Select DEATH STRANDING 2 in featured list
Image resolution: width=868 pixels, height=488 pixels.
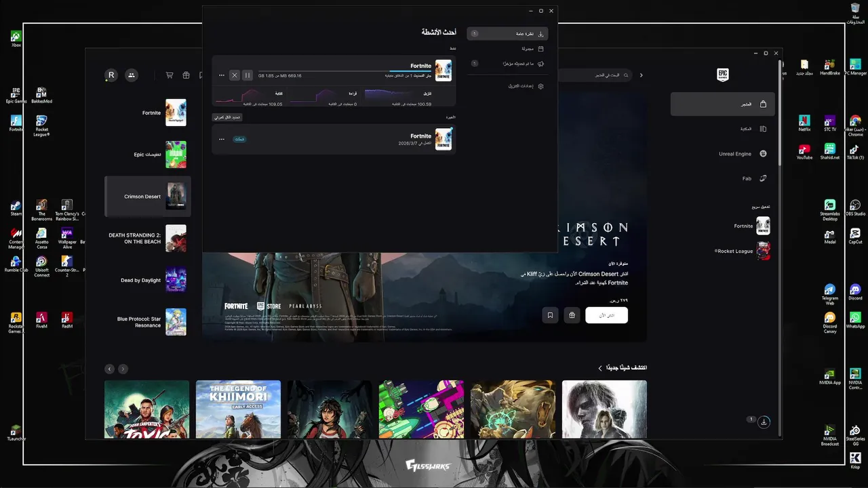tap(148, 239)
